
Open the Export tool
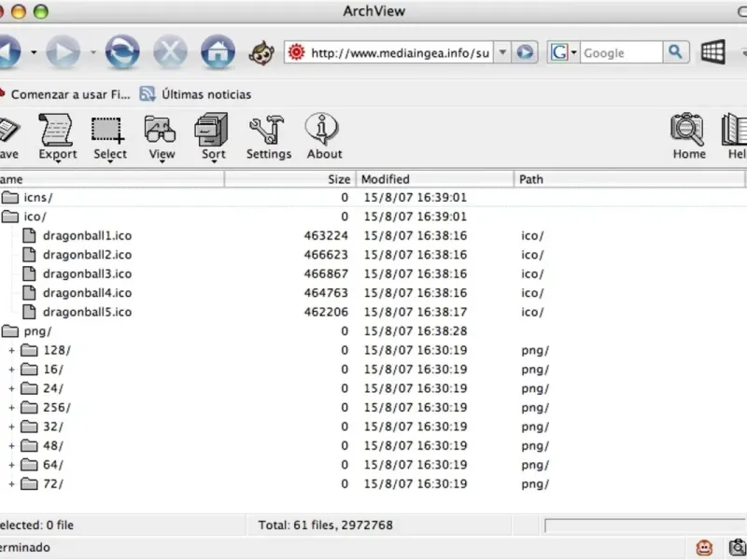57,137
